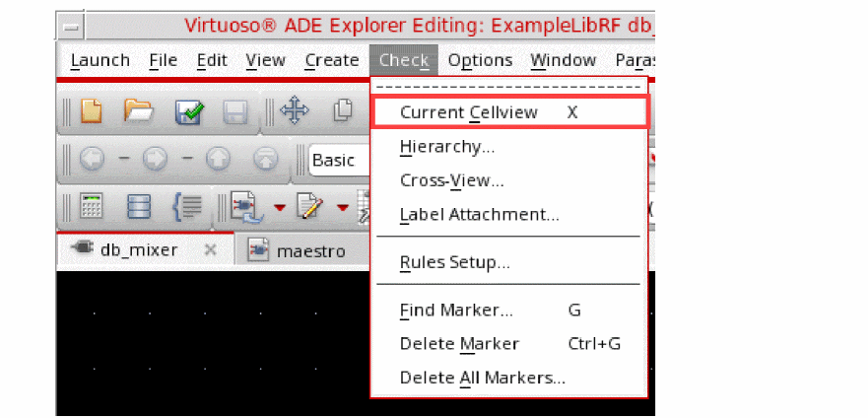The height and width of the screenshot is (418, 868).
Task: Click the brace-and-lines expression icon
Action: 185,208
